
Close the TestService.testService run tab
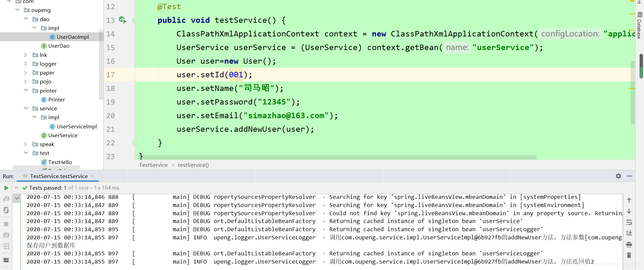[93, 176]
